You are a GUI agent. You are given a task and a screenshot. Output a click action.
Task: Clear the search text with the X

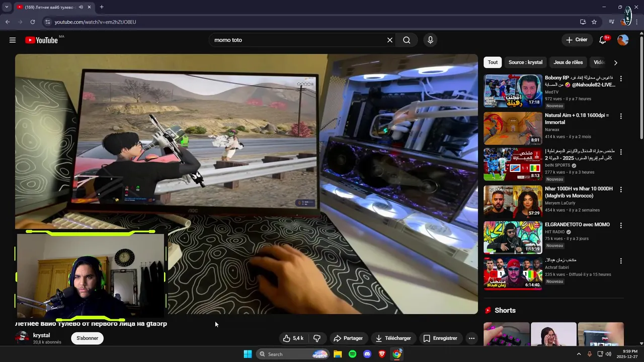point(389,40)
